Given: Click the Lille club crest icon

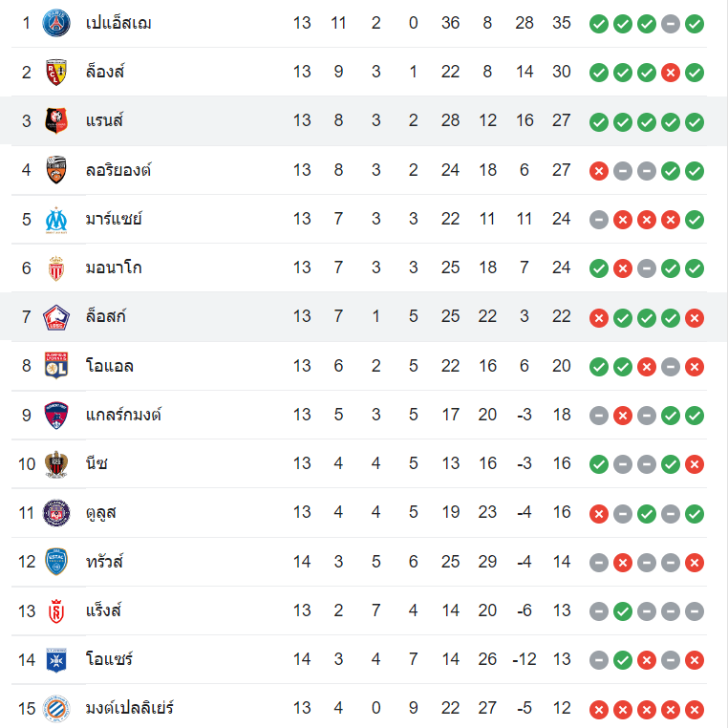Looking at the screenshot, I should pyautogui.click(x=56, y=316).
